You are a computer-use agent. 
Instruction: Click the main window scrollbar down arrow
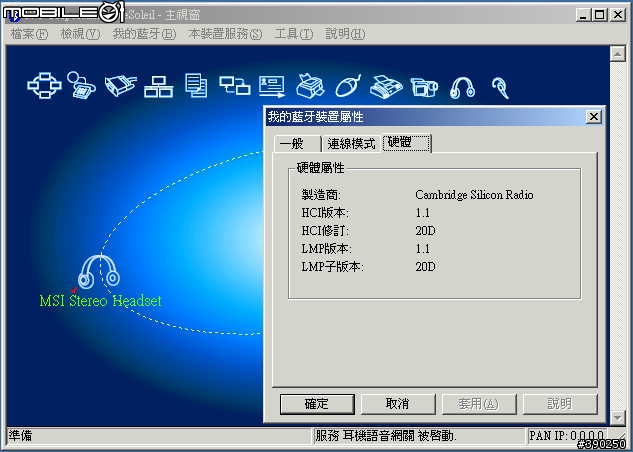(x=617, y=417)
